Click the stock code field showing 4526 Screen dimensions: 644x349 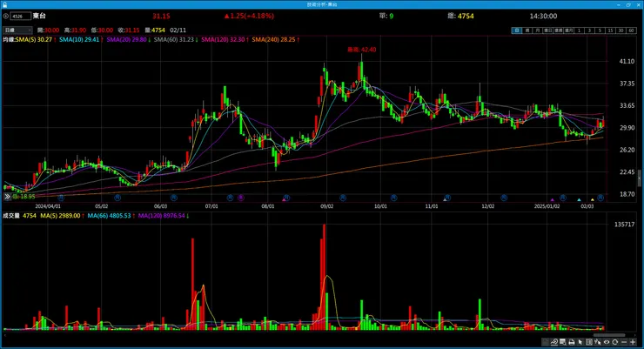tap(21, 16)
